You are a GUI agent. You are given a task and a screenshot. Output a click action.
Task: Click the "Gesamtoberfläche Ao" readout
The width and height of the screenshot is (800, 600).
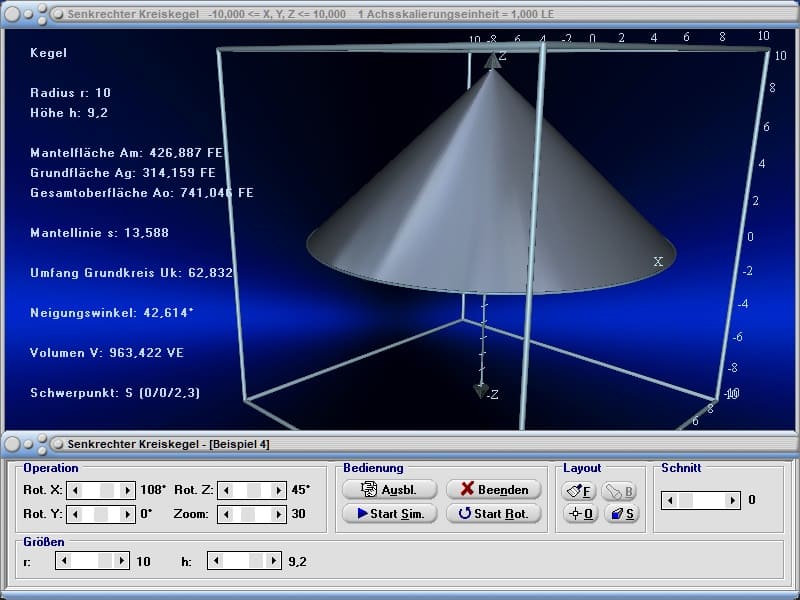click(x=142, y=193)
